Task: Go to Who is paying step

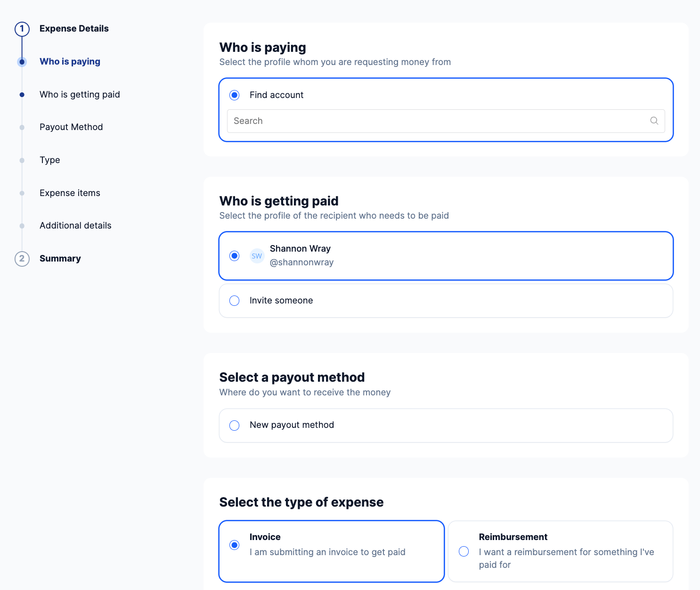Action: click(70, 62)
